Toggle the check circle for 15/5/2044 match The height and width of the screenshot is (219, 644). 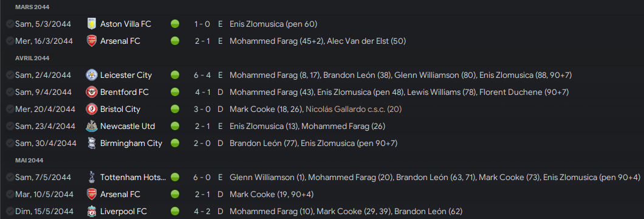10,212
